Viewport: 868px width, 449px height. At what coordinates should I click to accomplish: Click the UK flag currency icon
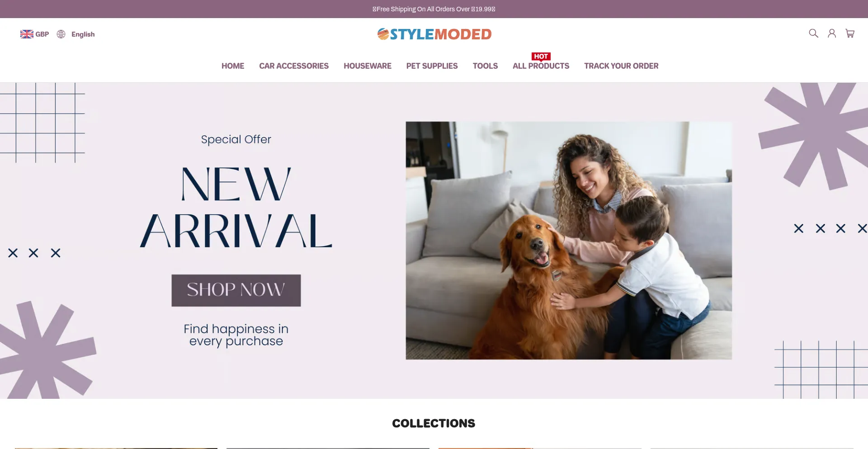coord(27,34)
